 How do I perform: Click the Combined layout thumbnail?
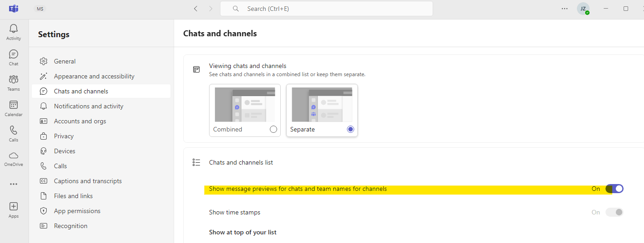coord(245,105)
